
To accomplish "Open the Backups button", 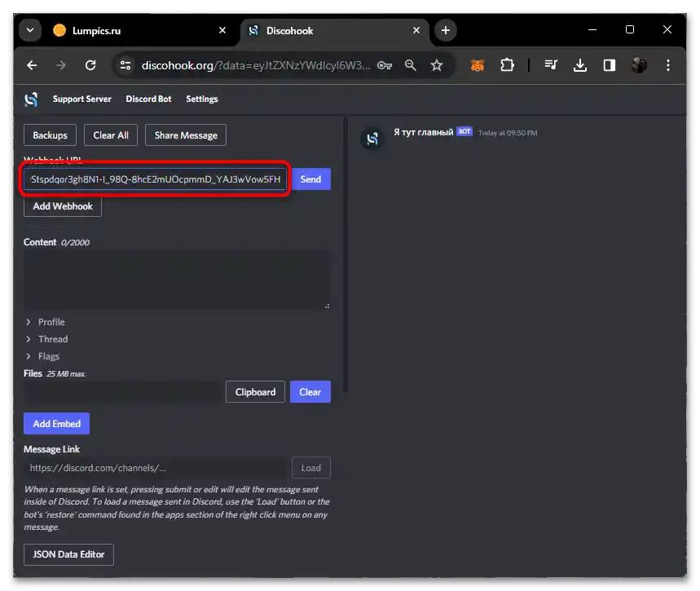I will tap(50, 135).
